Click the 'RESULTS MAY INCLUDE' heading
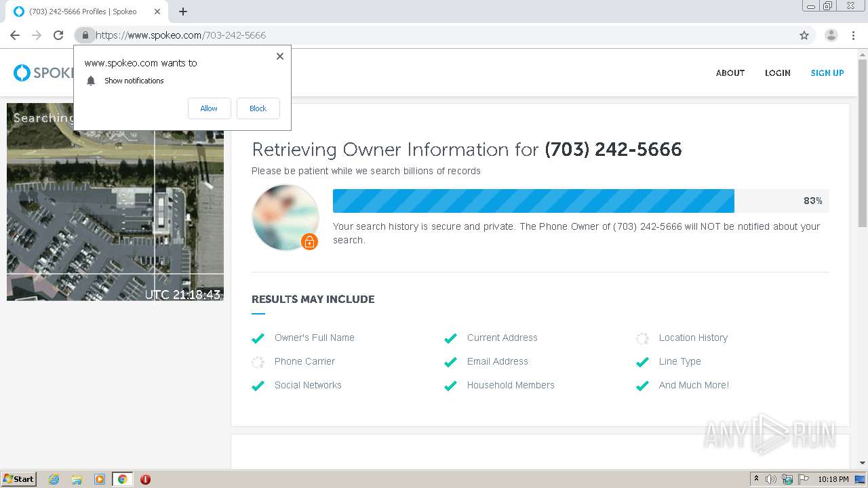The height and width of the screenshot is (488, 868). pos(313,299)
